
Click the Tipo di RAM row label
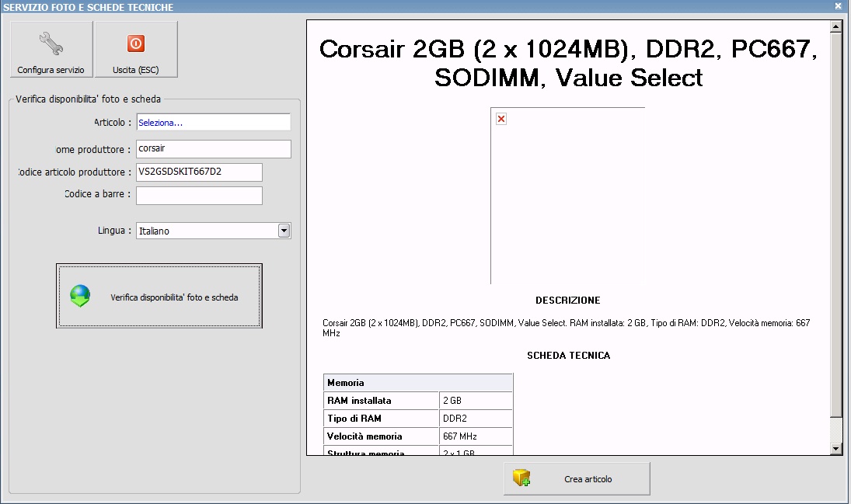pos(354,419)
